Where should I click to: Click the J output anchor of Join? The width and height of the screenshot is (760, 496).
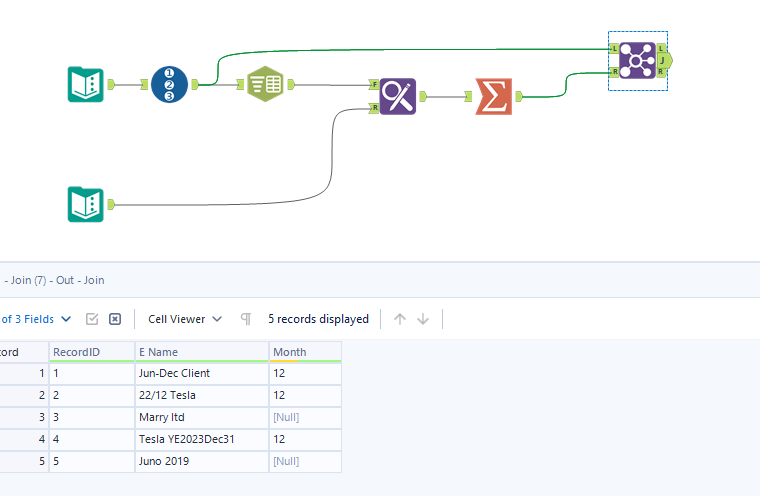pyautogui.click(x=662, y=60)
